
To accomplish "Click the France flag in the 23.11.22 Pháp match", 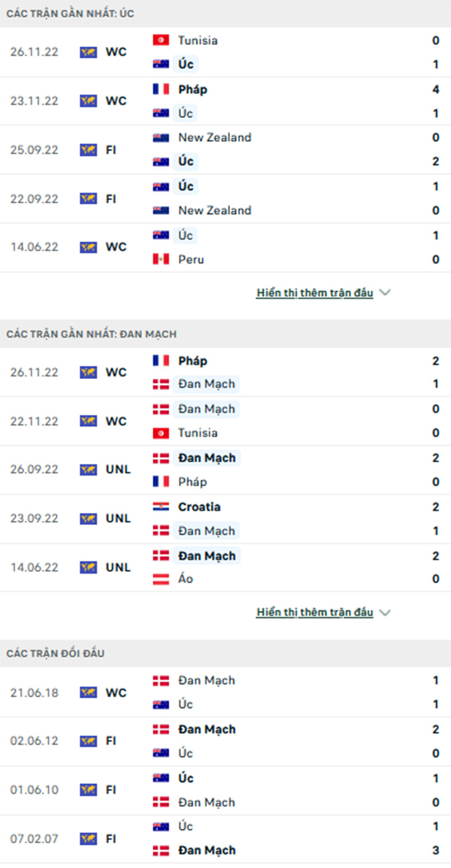I will [161, 89].
